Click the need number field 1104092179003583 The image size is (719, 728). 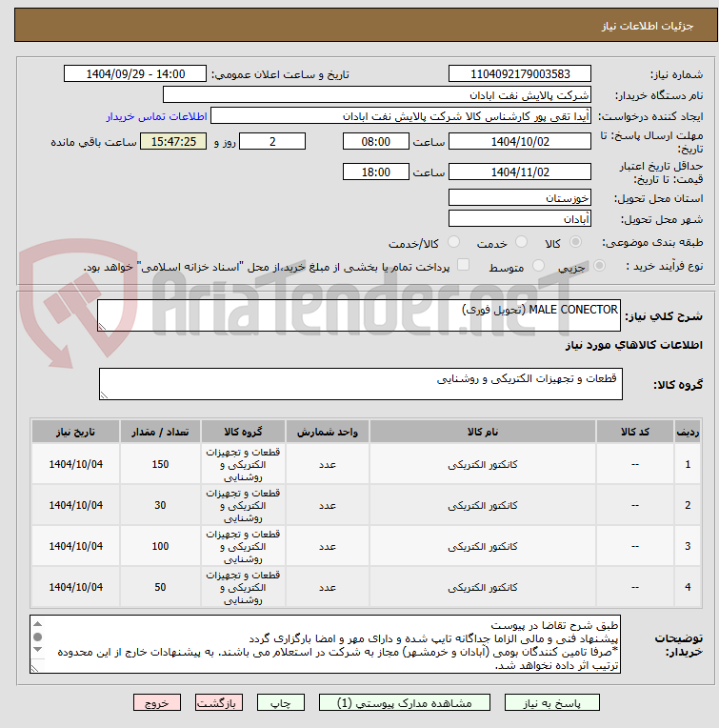pyautogui.click(x=520, y=73)
